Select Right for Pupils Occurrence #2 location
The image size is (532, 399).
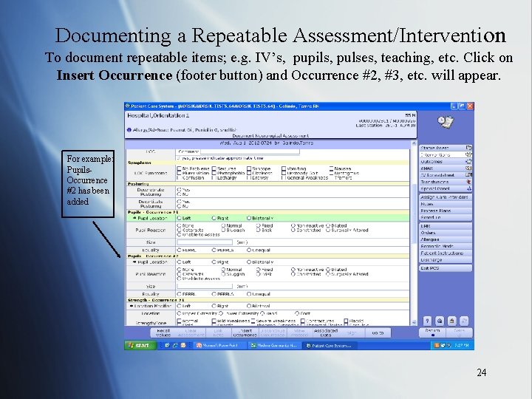214,262
